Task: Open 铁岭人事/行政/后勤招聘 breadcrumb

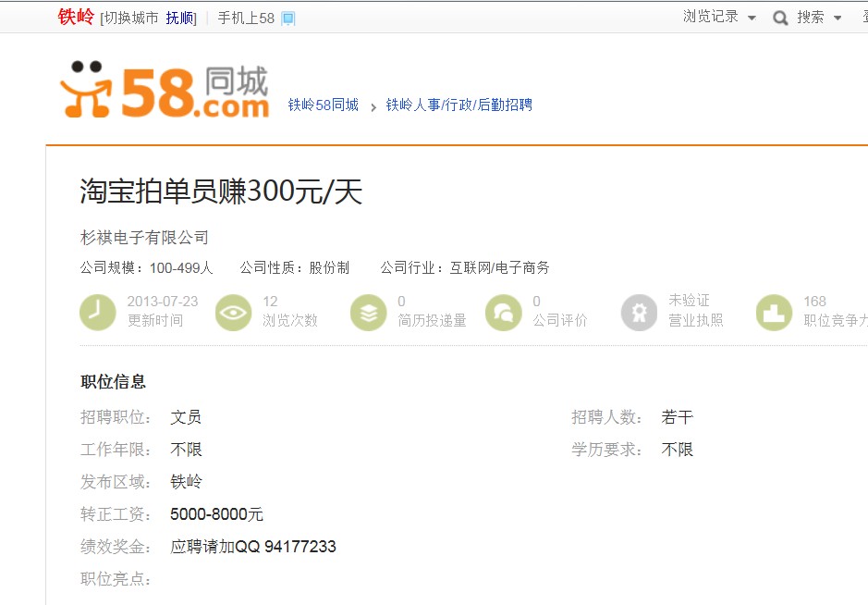Action: (x=458, y=105)
